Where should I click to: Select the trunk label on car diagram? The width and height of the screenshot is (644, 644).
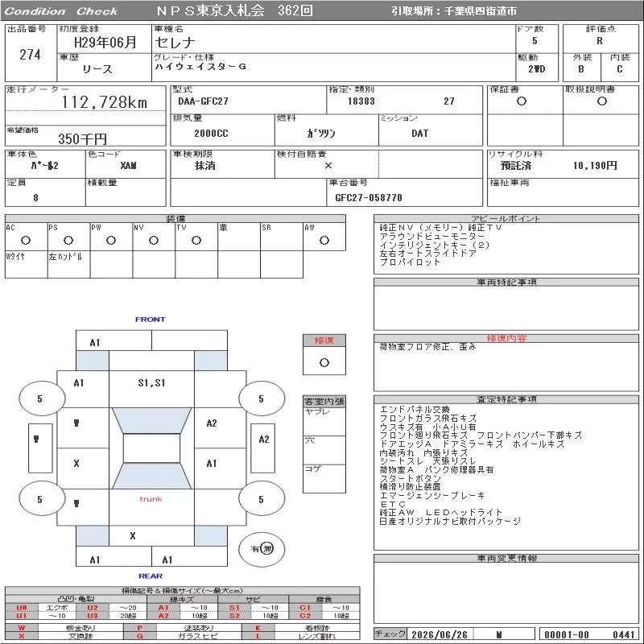point(151,498)
